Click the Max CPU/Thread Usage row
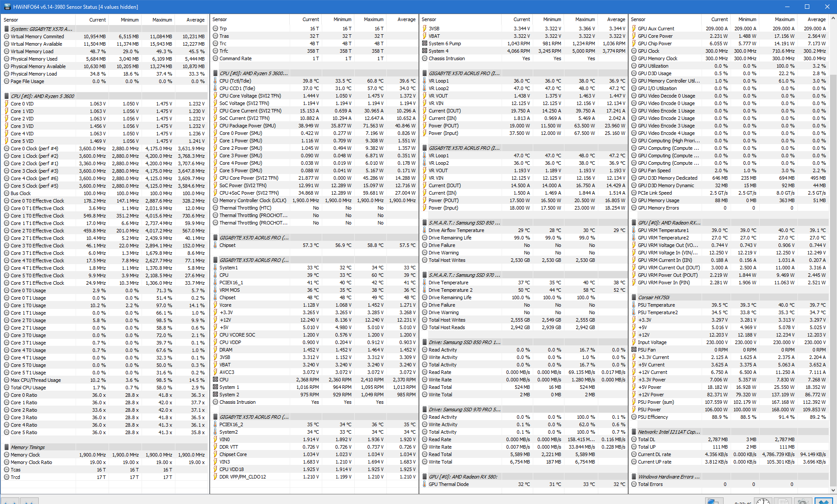The image size is (837, 504). click(105, 380)
